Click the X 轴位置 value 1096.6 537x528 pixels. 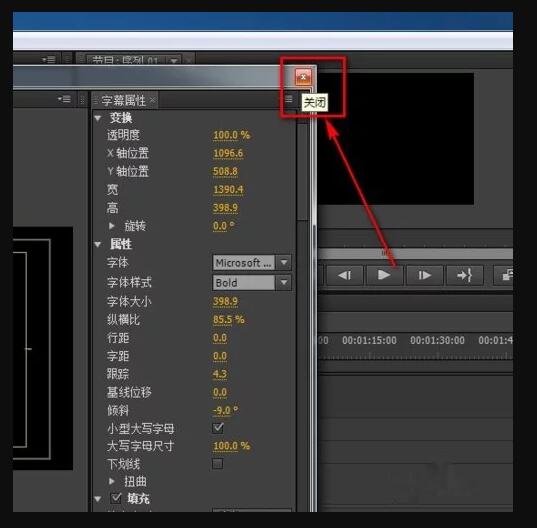point(228,153)
